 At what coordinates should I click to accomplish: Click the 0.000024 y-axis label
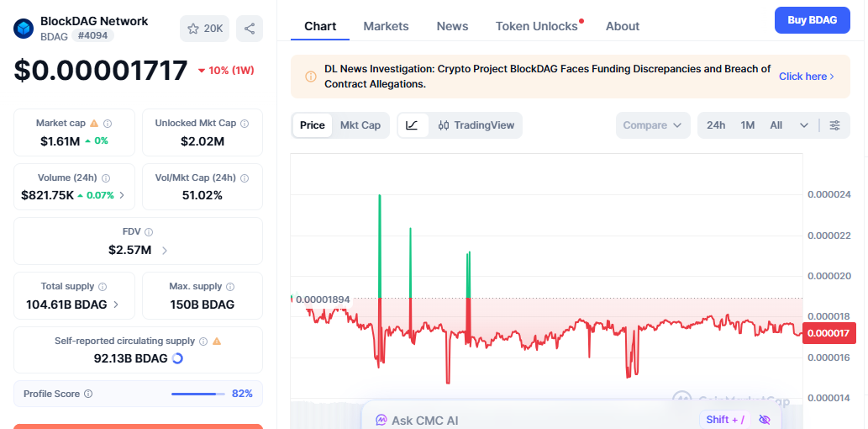pyautogui.click(x=831, y=194)
